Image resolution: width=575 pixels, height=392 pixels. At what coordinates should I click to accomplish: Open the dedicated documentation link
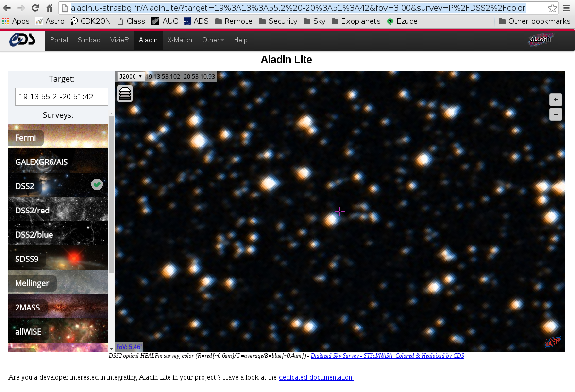(316, 377)
